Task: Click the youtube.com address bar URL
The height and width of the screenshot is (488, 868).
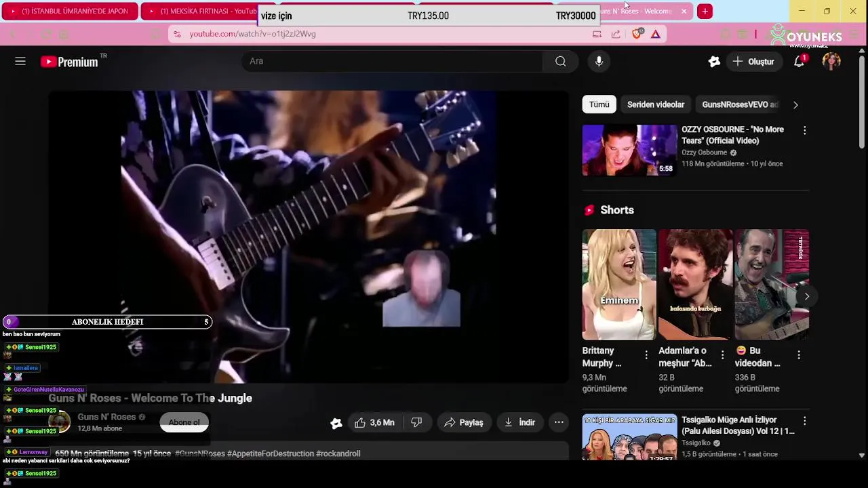Action: [252, 34]
